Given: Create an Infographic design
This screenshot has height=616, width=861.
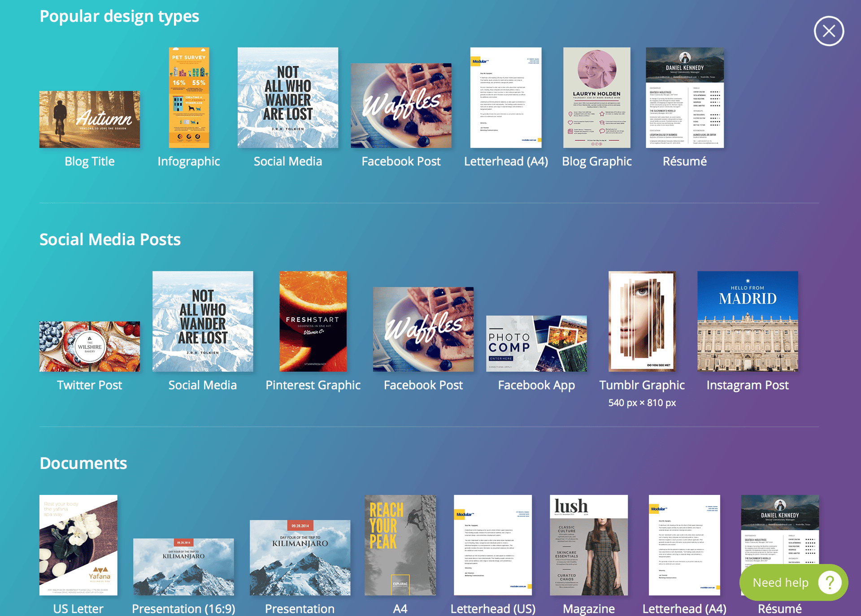Looking at the screenshot, I should [x=188, y=98].
